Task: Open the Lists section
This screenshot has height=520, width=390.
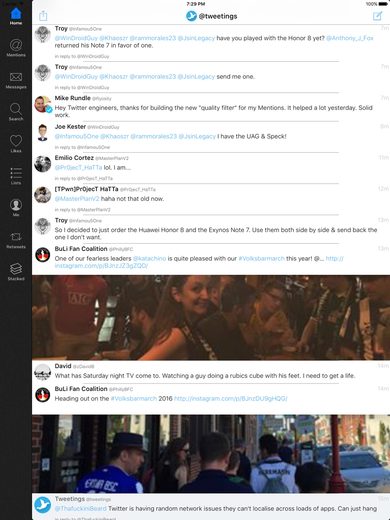Action: [16, 176]
